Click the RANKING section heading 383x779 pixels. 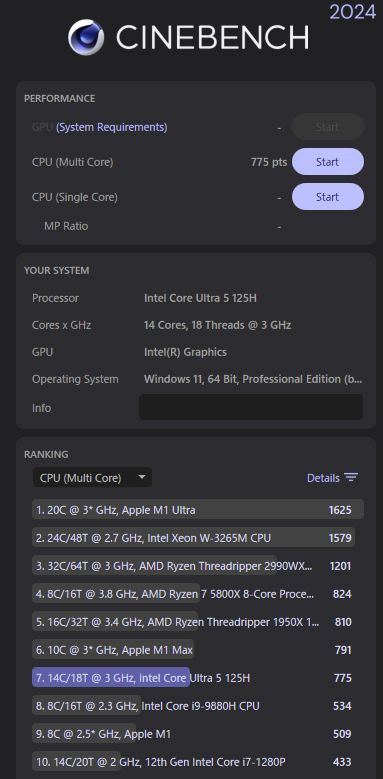point(46,454)
